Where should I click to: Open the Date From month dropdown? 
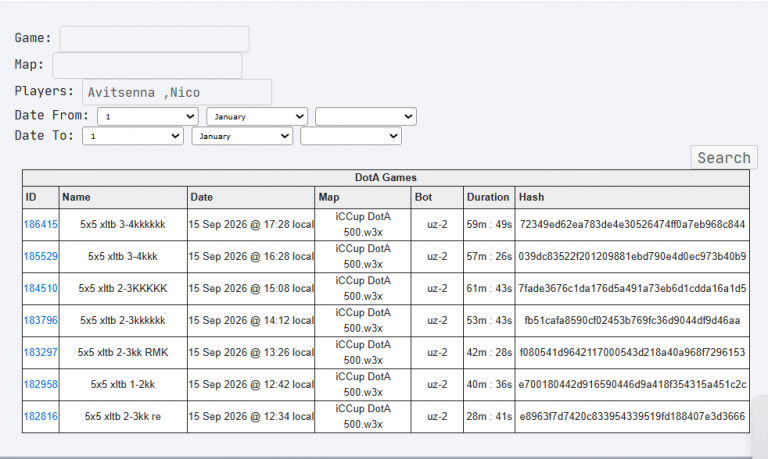tap(257, 117)
